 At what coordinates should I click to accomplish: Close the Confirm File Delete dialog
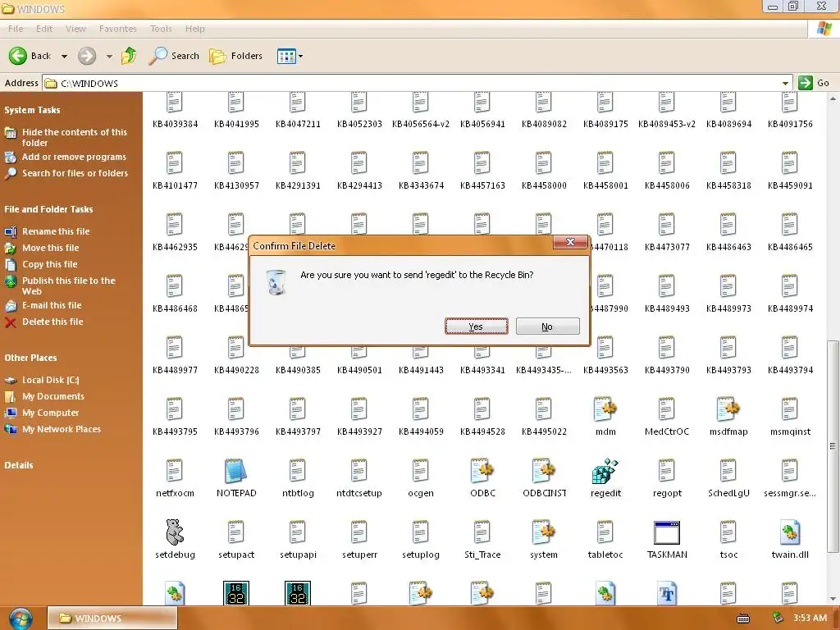[571, 242]
